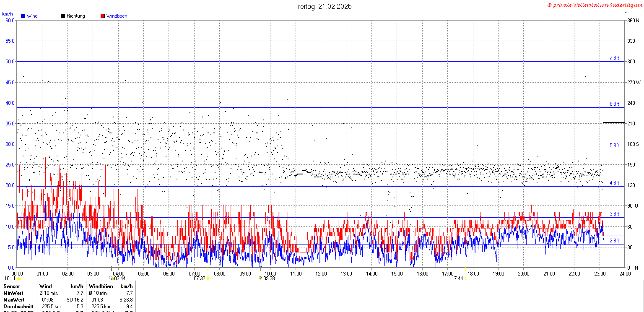
Task: Click the Windböen column header in the table
Action: click(101, 286)
